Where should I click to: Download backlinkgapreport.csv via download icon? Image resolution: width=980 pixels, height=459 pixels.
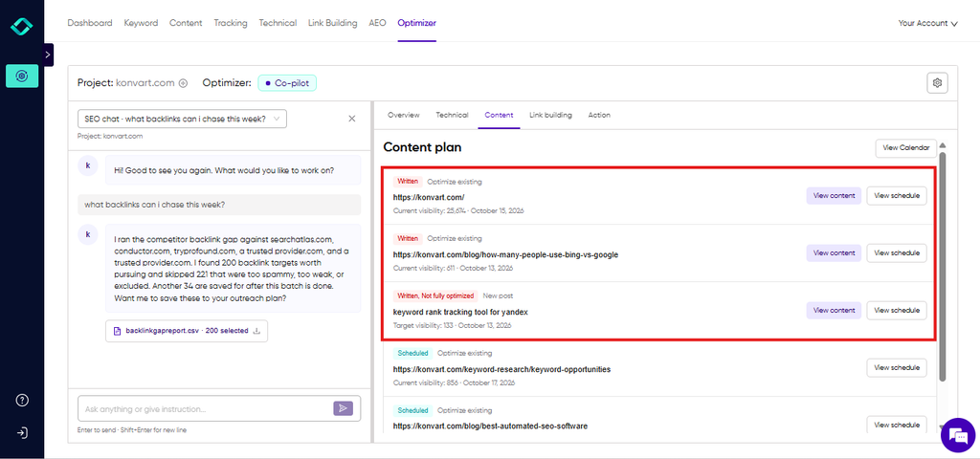[x=256, y=331]
